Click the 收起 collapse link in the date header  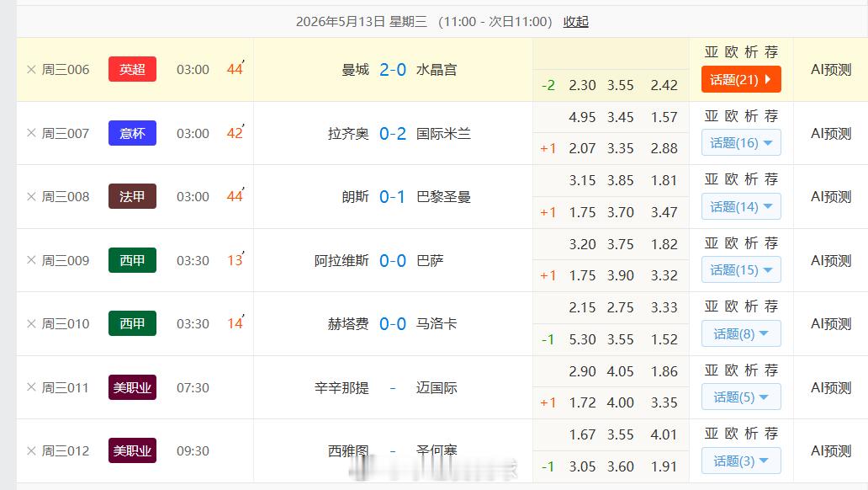[x=575, y=22]
